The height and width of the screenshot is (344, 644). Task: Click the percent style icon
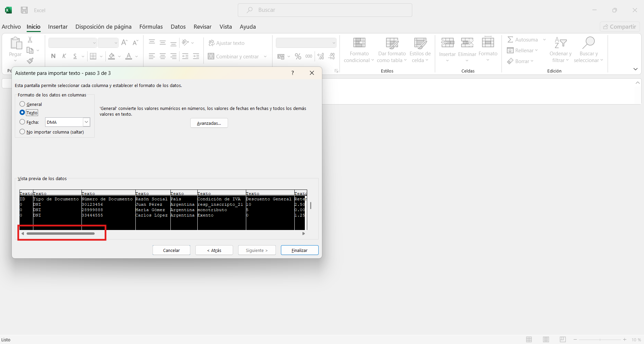298,56
